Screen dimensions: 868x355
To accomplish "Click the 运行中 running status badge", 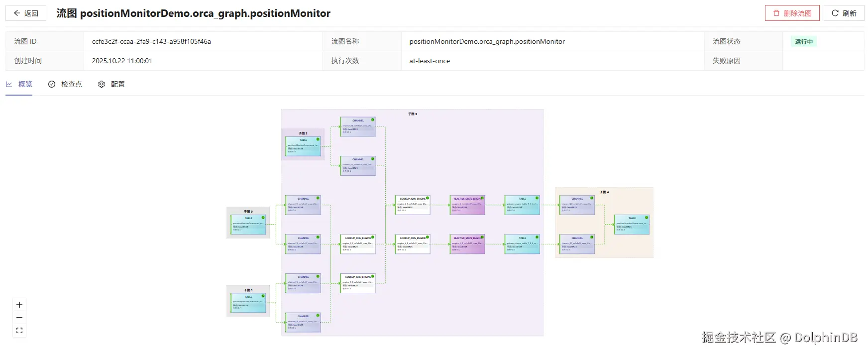I will pos(803,41).
